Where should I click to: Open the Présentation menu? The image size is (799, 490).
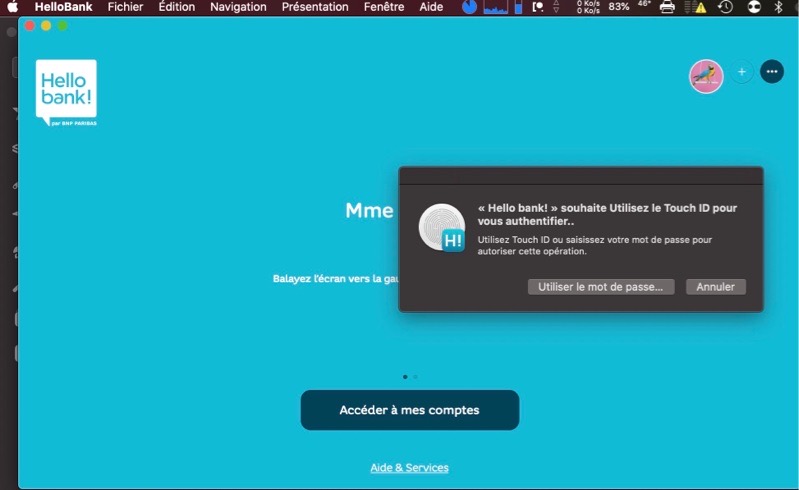(315, 7)
